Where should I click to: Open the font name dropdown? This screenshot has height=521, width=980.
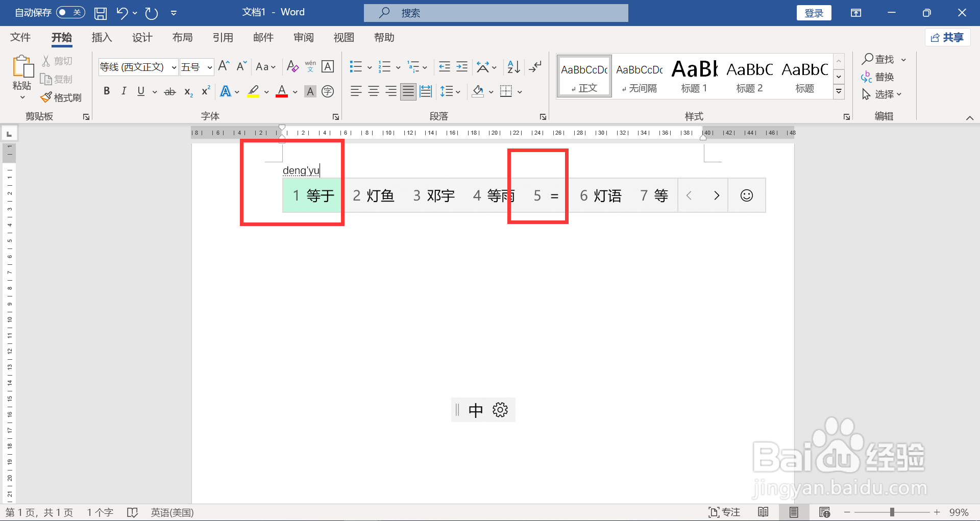pos(174,67)
